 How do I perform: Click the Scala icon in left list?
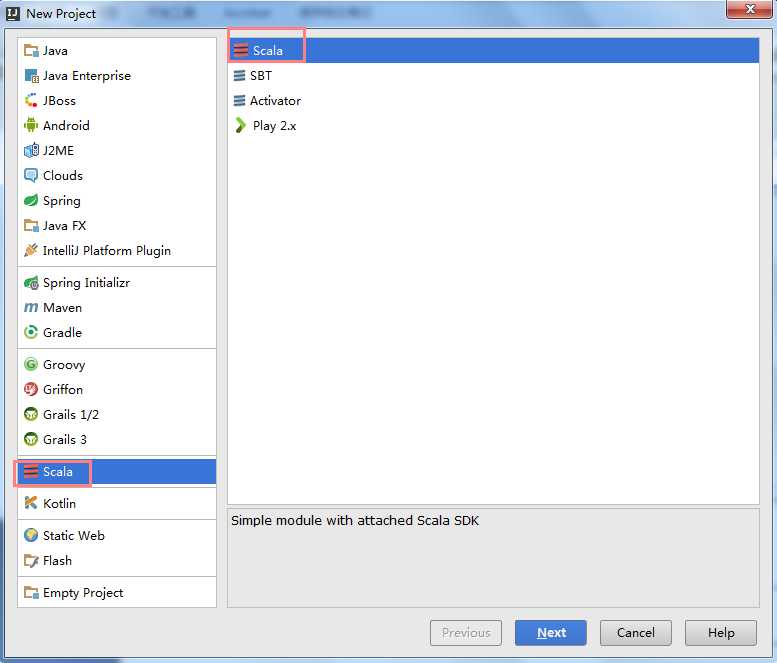coord(31,471)
